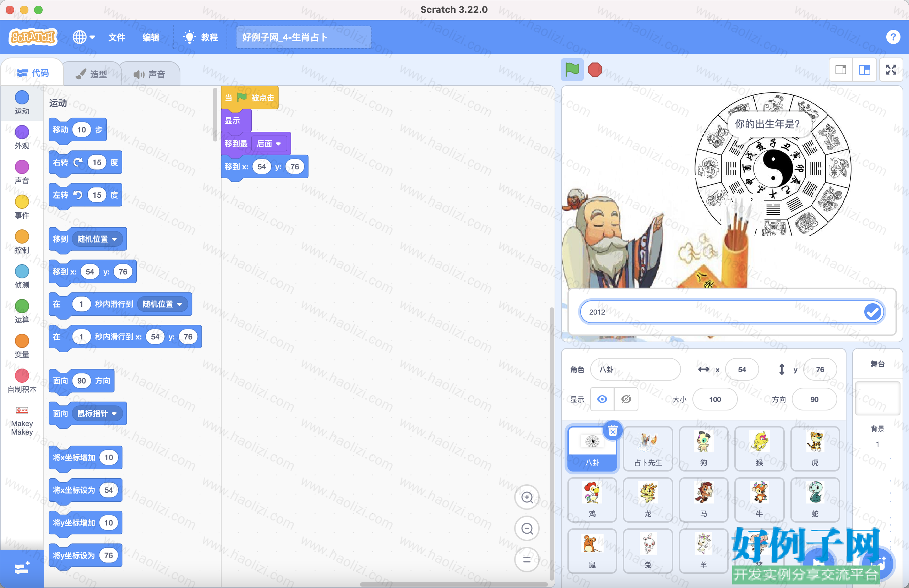Select the 运算 operators category

pyautogui.click(x=22, y=311)
